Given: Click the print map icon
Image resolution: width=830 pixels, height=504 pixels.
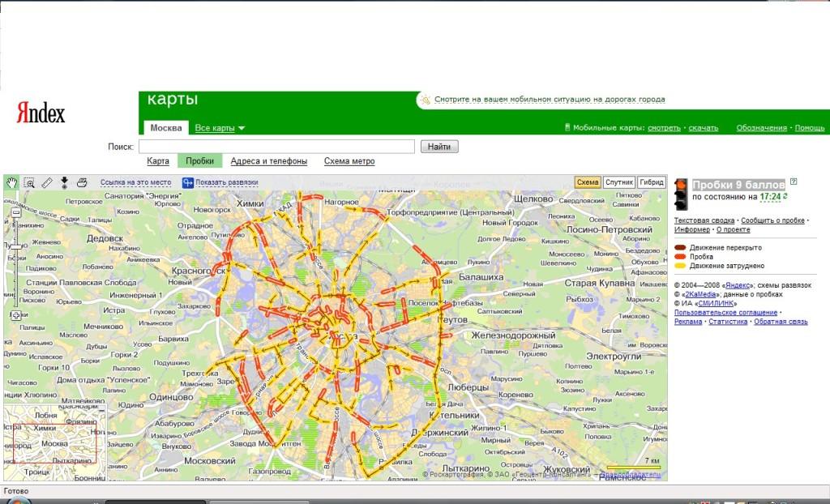Looking at the screenshot, I should (x=82, y=182).
